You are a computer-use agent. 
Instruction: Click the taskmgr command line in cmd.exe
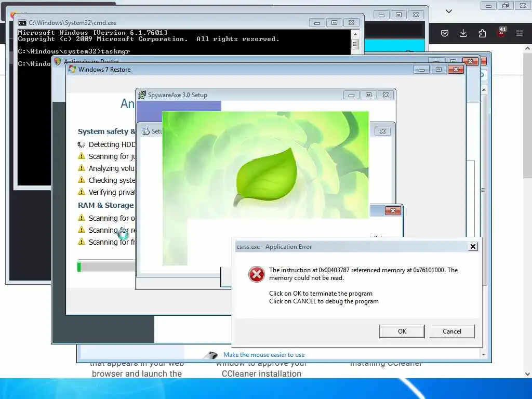coord(74,51)
